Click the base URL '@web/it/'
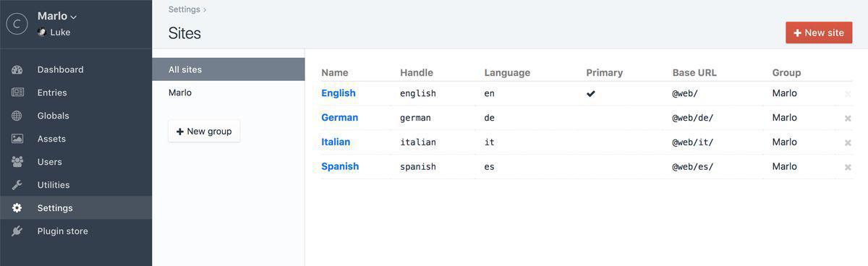868x266 pixels. (x=693, y=142)
